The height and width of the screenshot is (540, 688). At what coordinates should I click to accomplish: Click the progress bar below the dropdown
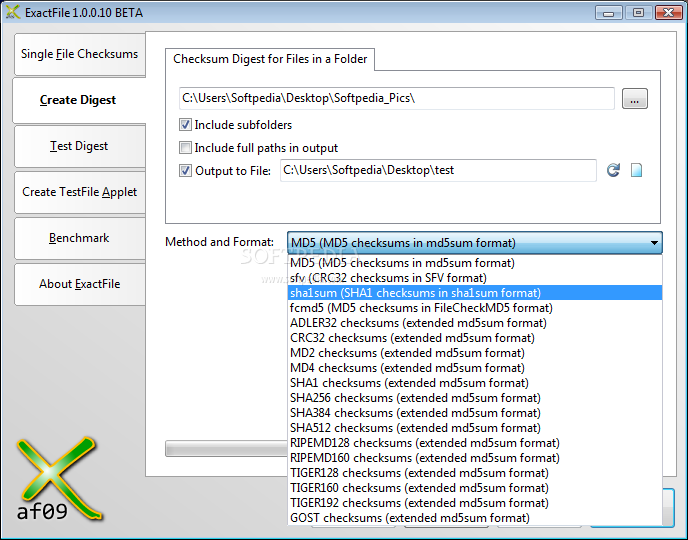coord(226,448)
